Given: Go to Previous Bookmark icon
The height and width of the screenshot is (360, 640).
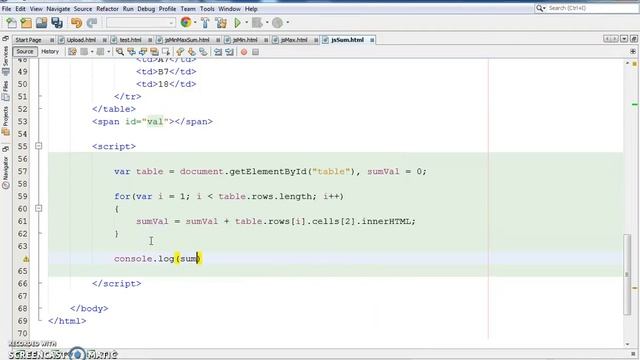Looking at the screenshot, I should [180, 52].
